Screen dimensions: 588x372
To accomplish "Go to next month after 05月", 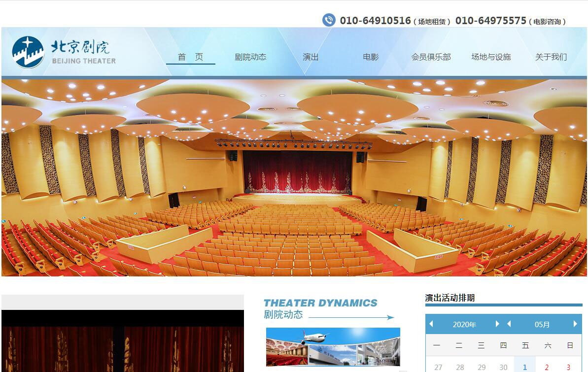I will pos(575,324).
